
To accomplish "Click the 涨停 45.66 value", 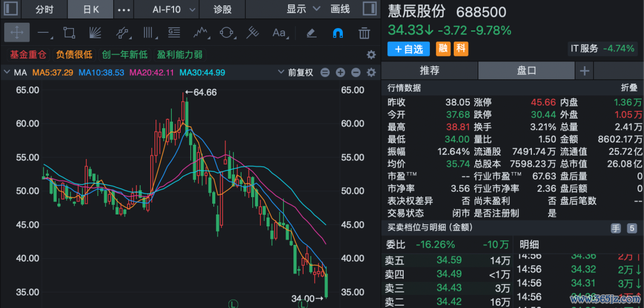I will 543,102.
